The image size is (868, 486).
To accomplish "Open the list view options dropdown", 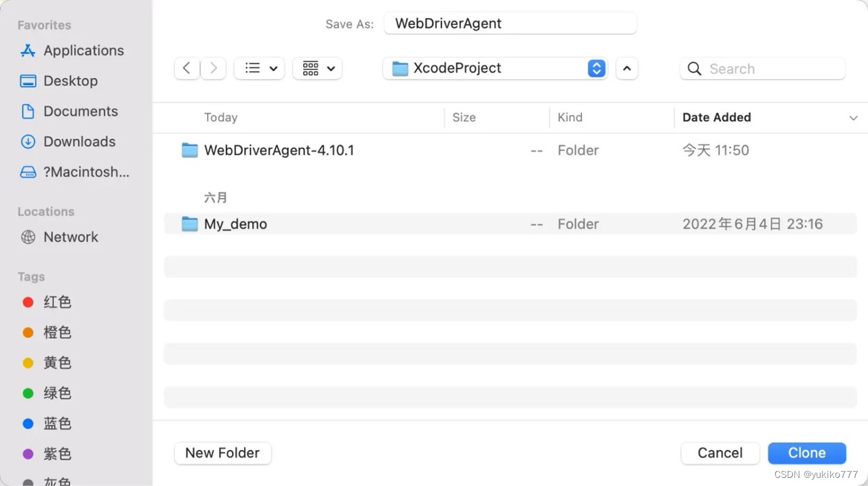I will click(259, 68).
